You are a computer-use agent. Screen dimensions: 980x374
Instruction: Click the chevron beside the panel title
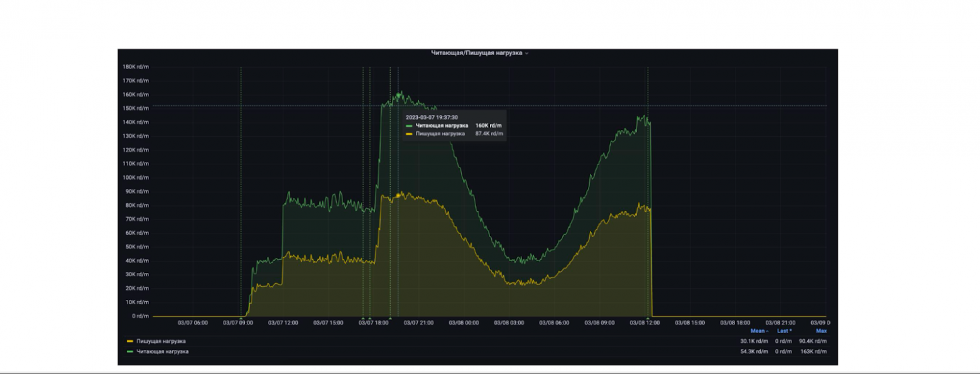pos(527,53)
